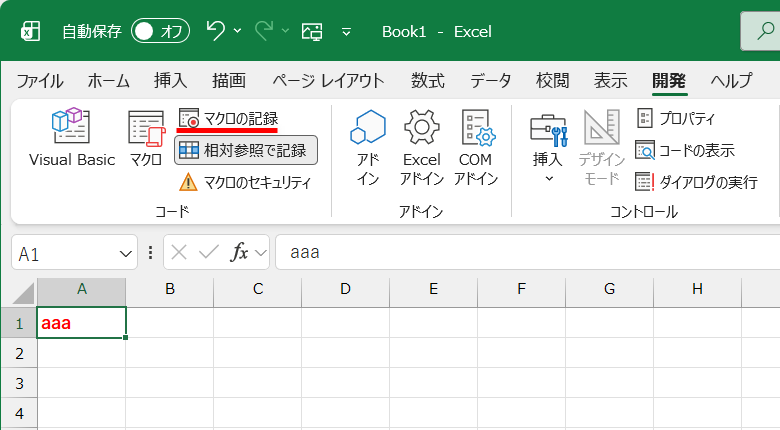This screenshot has width=780, height=430.
Task: Click コードの表示 view code
Action: click(685, 150)
